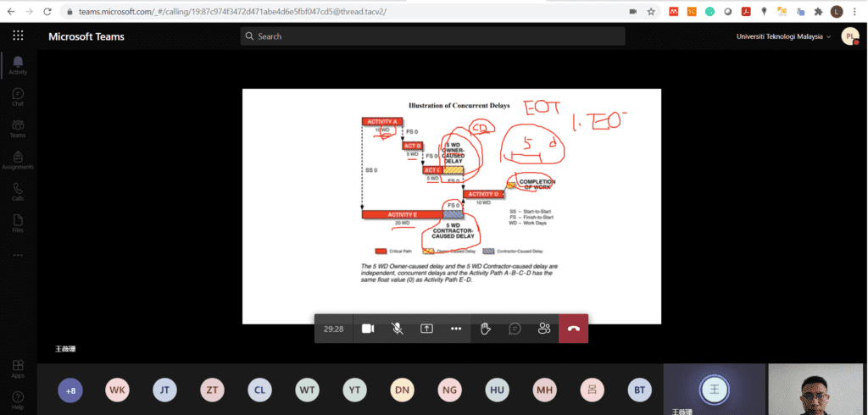Open the Activity feed in sidebar
Screen dimensions: 868x415
18,65
